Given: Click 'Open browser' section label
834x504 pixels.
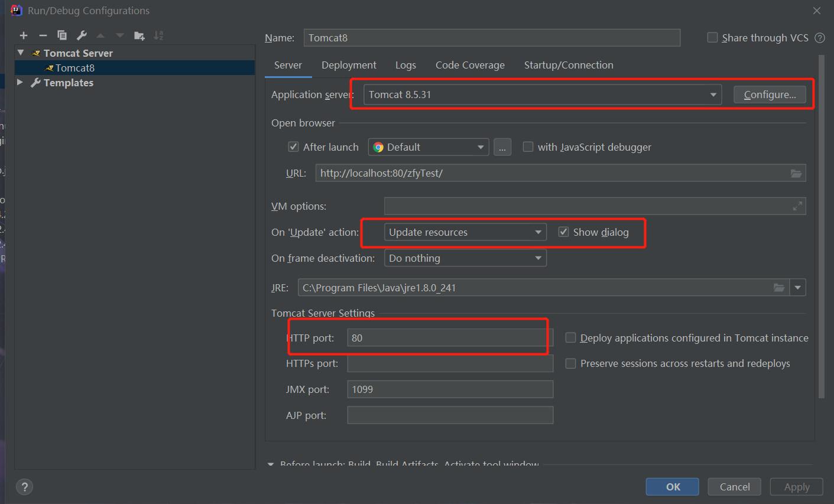Looking at the screenshot, I should [303, 123].
